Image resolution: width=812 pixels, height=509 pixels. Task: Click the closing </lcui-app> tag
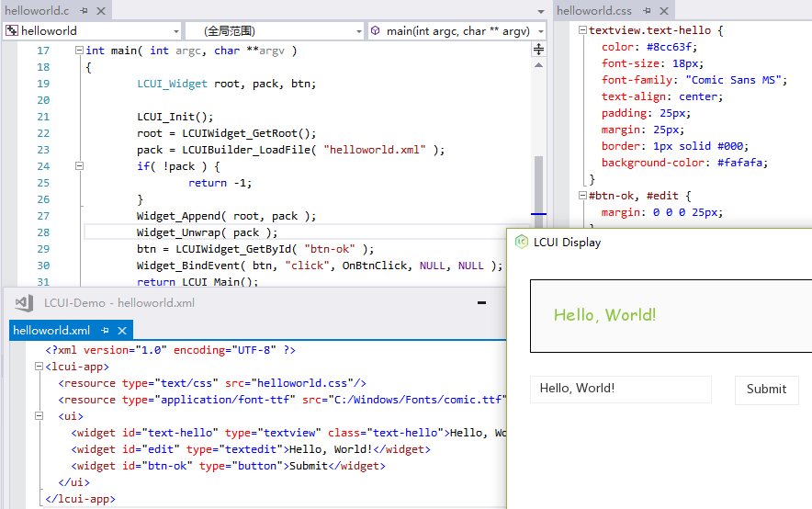80,499
